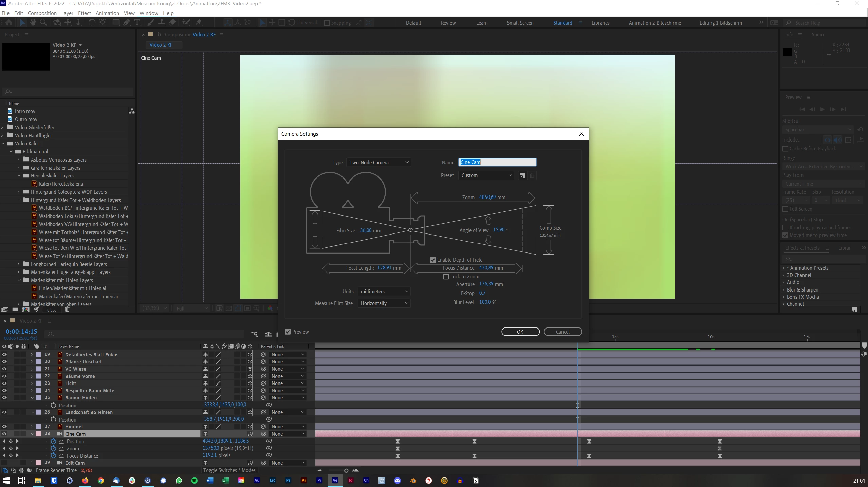The image size is (868, 487).
Task: Open Premiere Pro from the taskbar
Action: point(319,480)
